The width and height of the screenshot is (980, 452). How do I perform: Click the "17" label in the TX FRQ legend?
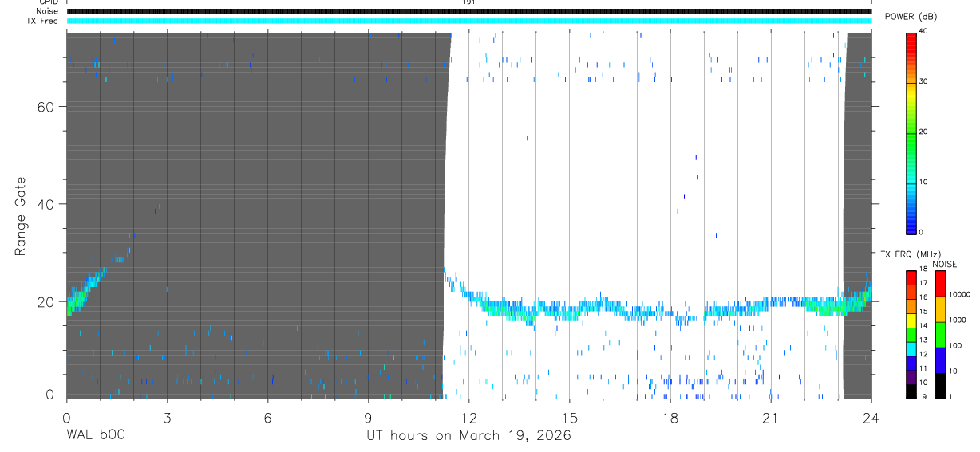(924, 283)
